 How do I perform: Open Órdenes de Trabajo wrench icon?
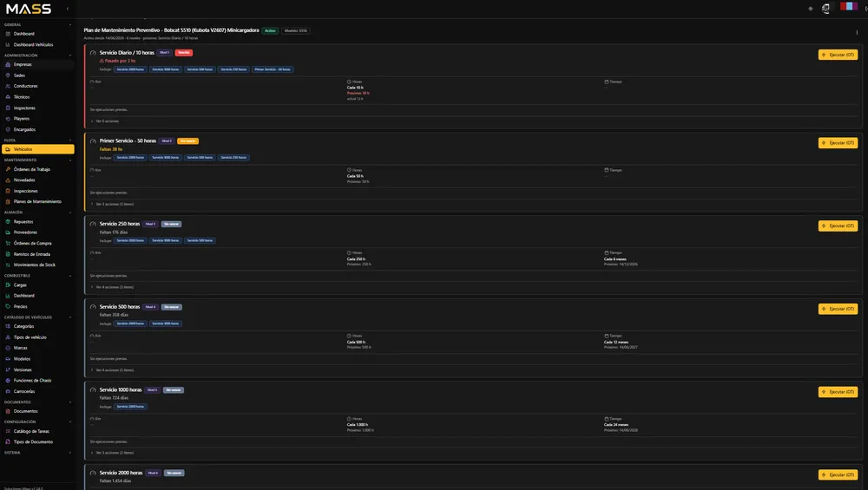pos(8,169)
